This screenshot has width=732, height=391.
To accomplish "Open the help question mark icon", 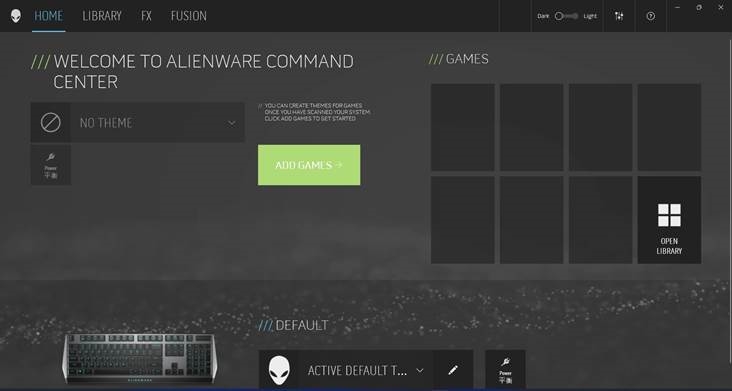I will click(650, 16).
